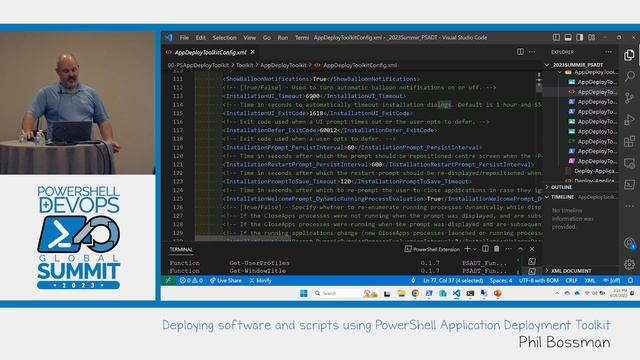Viewport: 640px width, 360px height.
Task: Kill the terminal with trash icon
Action: click(497, 249)
